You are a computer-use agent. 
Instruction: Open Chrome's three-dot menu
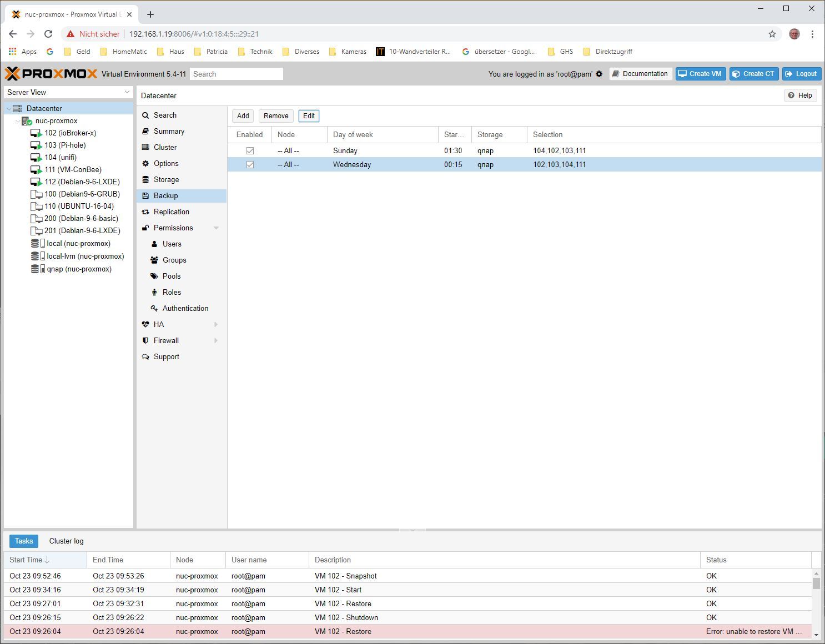[812, 34]
